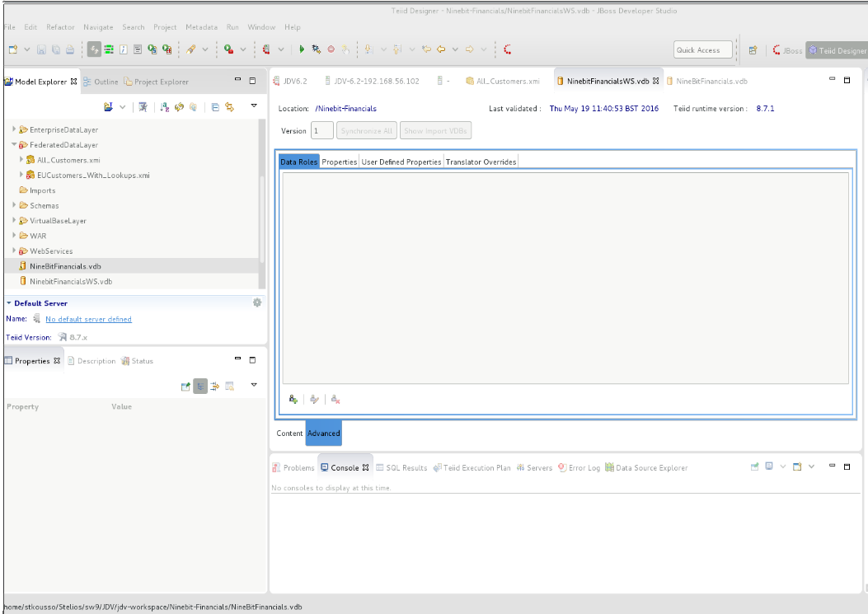The image size is (868, 614).
Task: Open the Metadata menu
Action: click(201, 26)
